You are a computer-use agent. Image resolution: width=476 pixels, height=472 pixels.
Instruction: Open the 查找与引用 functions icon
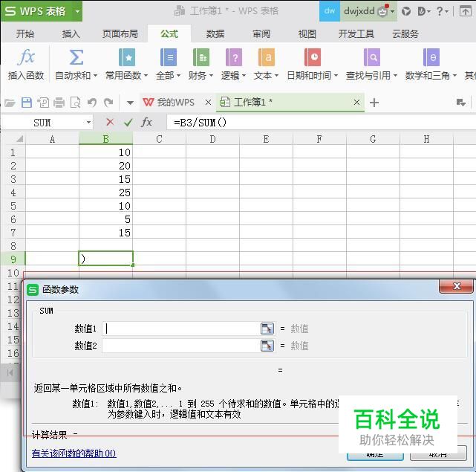click(372, 57)
